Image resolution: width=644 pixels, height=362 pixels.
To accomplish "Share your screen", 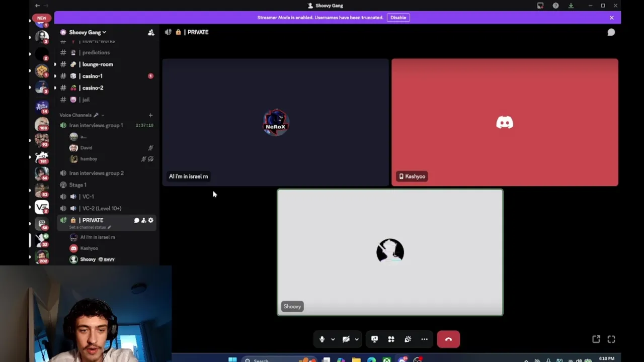I will point(374,339).
